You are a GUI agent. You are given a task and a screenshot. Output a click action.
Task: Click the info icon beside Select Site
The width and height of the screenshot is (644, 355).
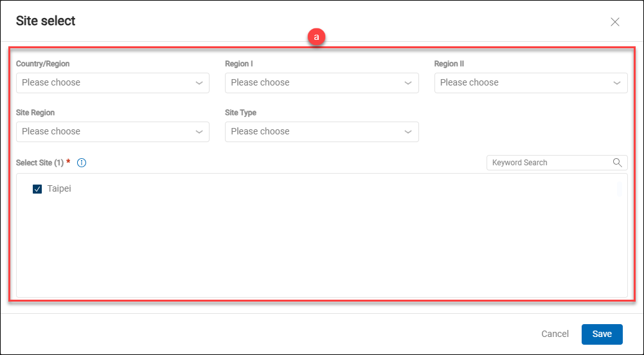pyautogui.click(x=82, y=163)
